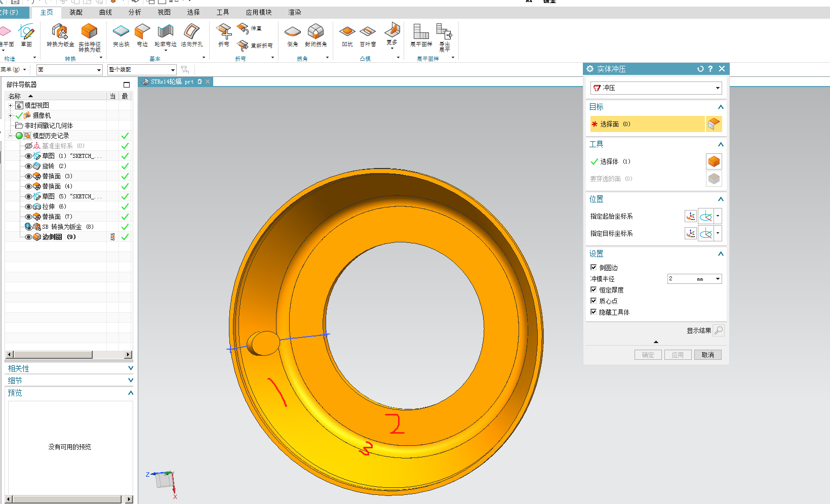Open the 菜单(M) menu button

[x=13, y=69]
